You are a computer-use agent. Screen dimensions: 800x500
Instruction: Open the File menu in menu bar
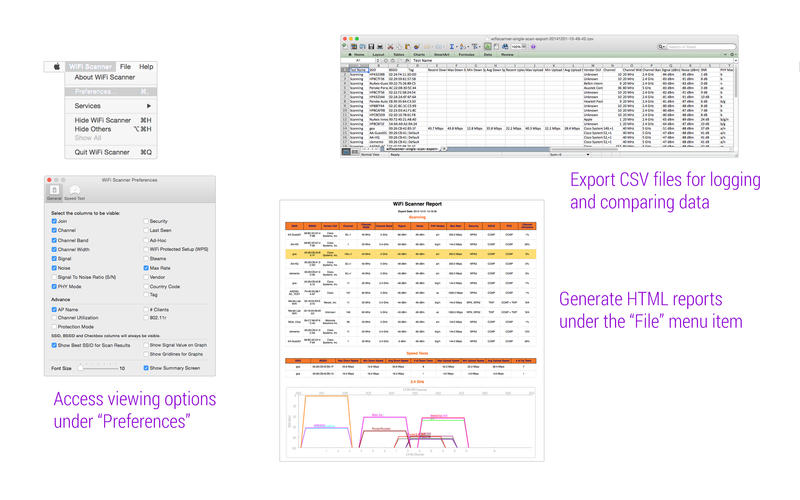(x=125, y=66)
